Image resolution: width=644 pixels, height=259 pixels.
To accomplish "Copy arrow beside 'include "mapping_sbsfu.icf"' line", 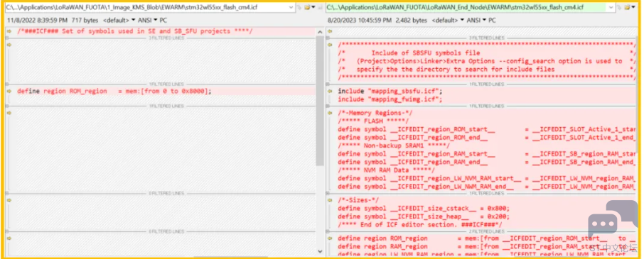I will click(x=329, y=91).
